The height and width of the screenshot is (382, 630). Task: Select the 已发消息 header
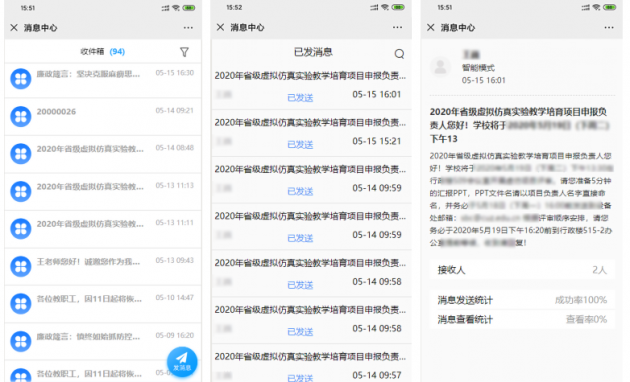[x=313, y=52]
